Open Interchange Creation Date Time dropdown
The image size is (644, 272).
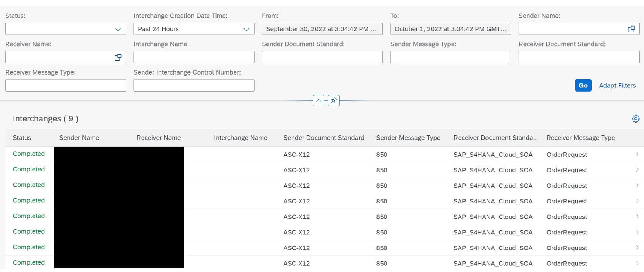(x=194, y=29)
